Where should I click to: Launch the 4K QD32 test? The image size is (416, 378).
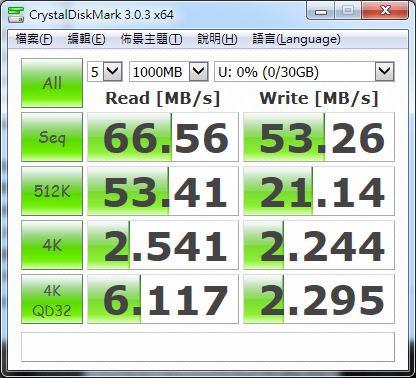(52, 299)
